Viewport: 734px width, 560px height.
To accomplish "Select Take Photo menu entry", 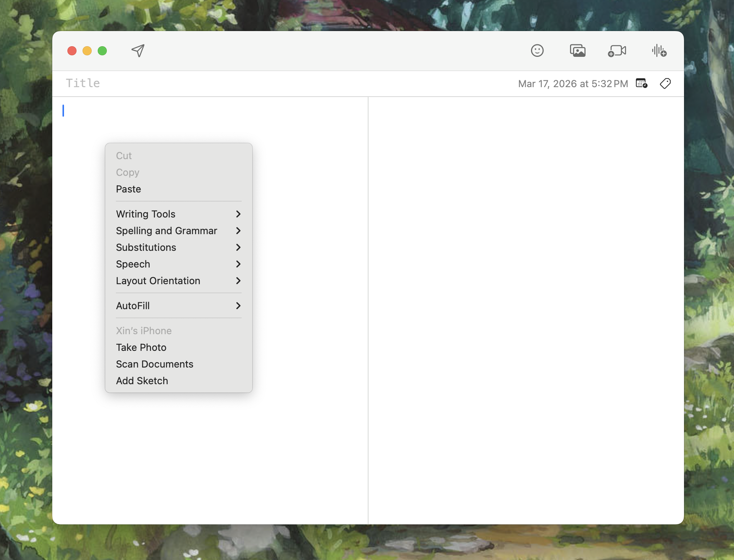I will click(141, 347).
